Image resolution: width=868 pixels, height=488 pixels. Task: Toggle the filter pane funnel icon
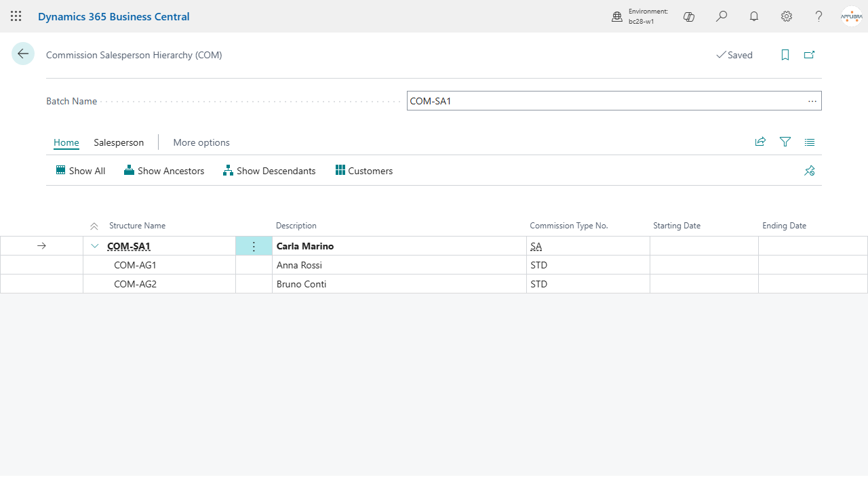[x=785, y=142]
